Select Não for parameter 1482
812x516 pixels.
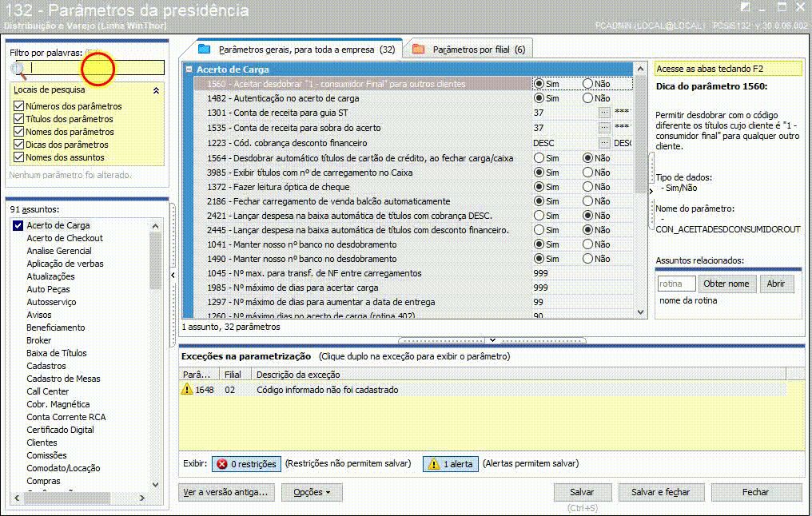click(587, 97)
